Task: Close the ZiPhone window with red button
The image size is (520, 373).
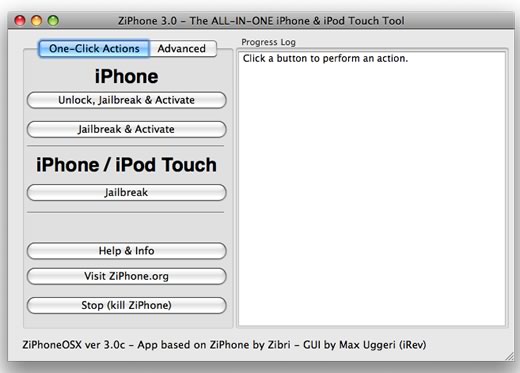Action: coord(20,21)
